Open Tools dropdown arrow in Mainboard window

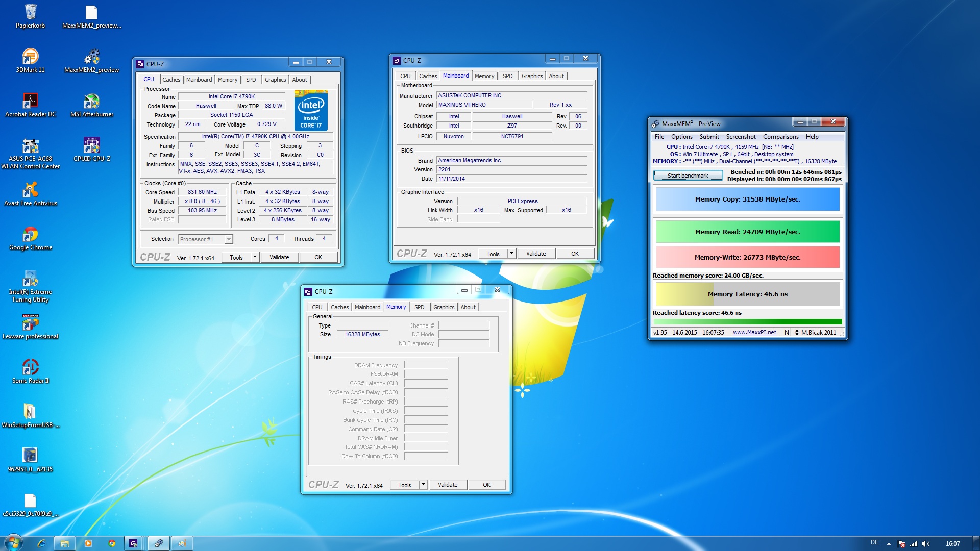tap(511, 254)
